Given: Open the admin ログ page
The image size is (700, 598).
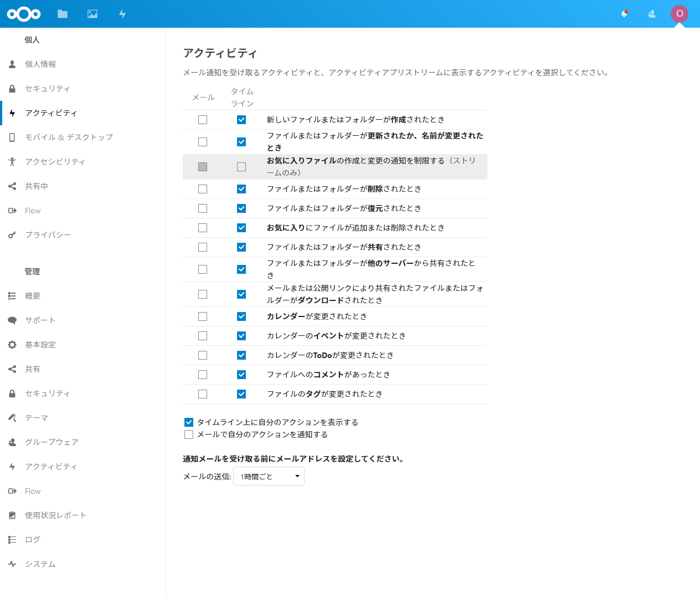Looking at the screenshot, I should coord(83,540).
